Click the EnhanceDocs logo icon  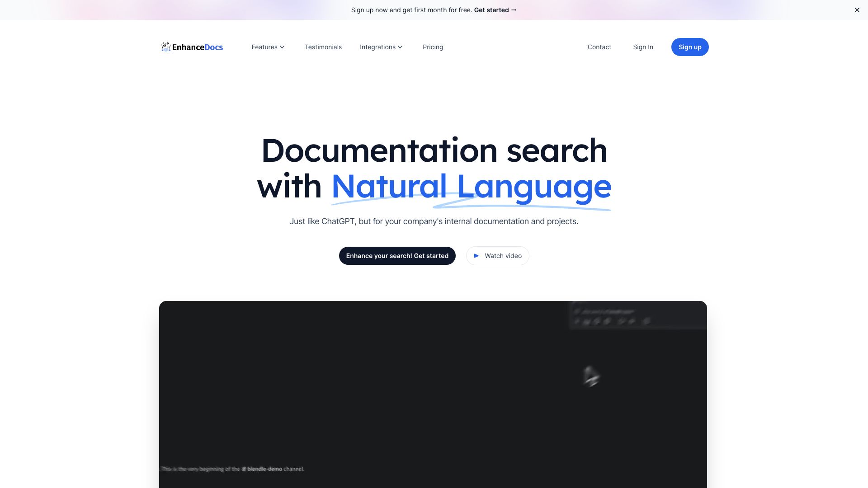click(x=166, y=47)
